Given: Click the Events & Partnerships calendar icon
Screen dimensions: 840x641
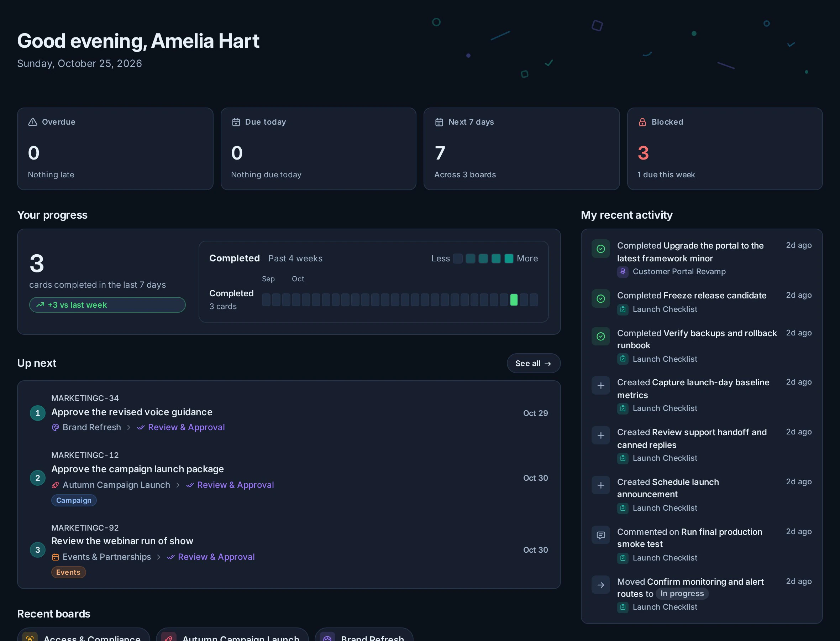Looking at the screenshot, I should pyautogui.click(x=56, y=557).
